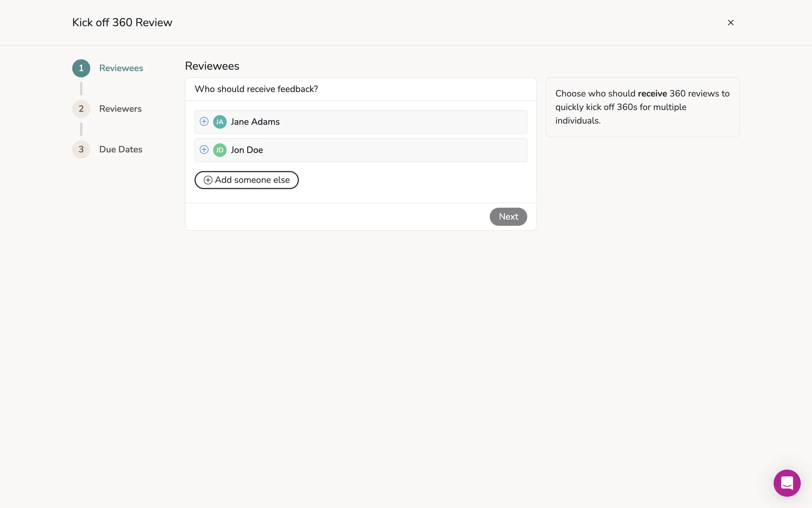The width and height of the screenshot is (812, 508).
Task: Click the plus icon inside Add someone else
Action: tap(208, 180)
